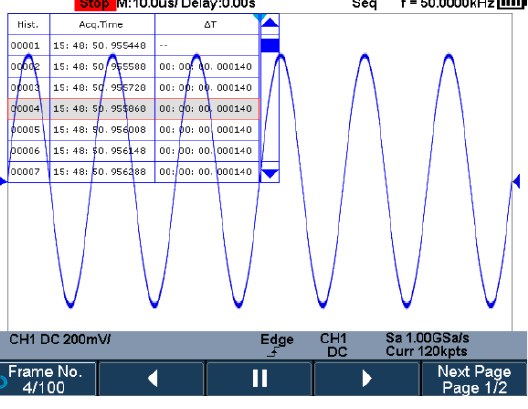Click acquisition time 15:48:50.955728
Screen dimensions: 528x409
click(x=100, y=88)
